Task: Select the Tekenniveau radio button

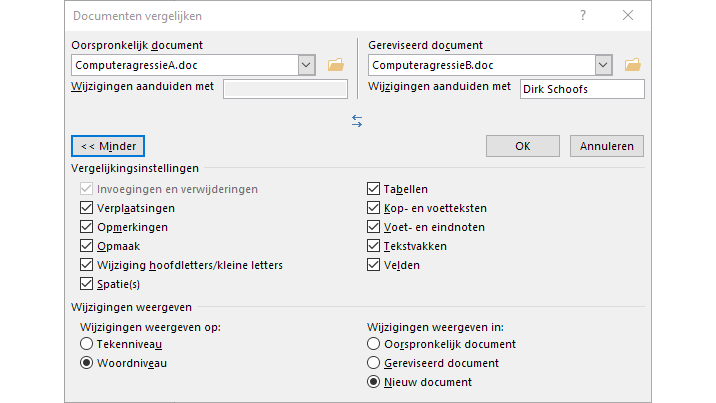Action: click(87, 344)
